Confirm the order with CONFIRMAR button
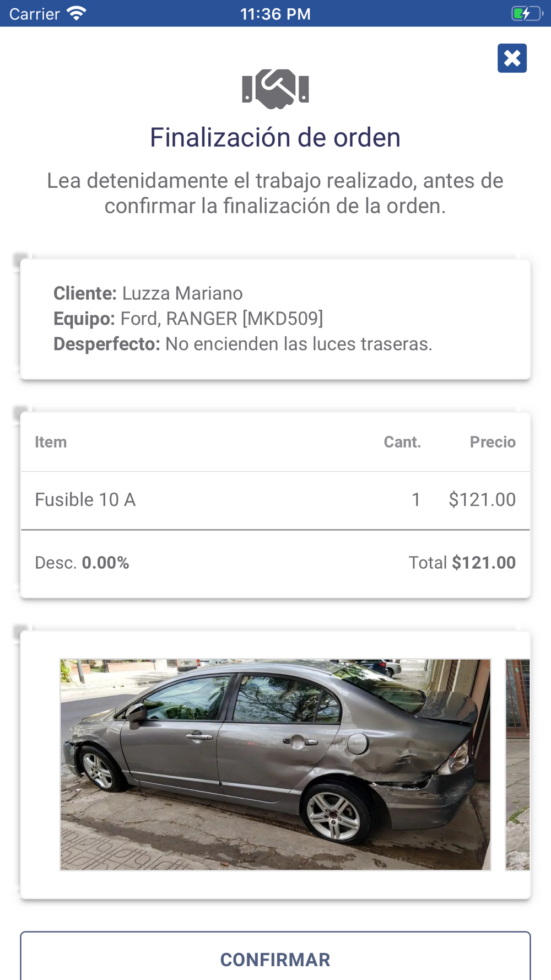 (275, 957)
